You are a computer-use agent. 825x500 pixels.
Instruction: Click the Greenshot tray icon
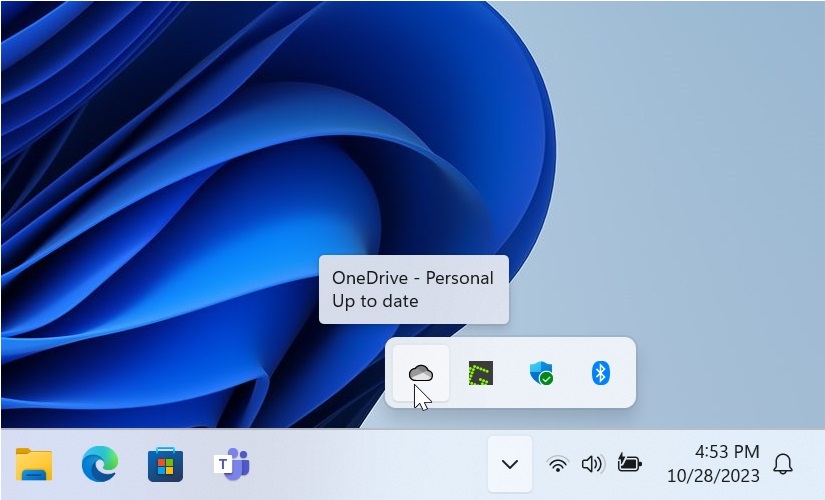(481, 373)
